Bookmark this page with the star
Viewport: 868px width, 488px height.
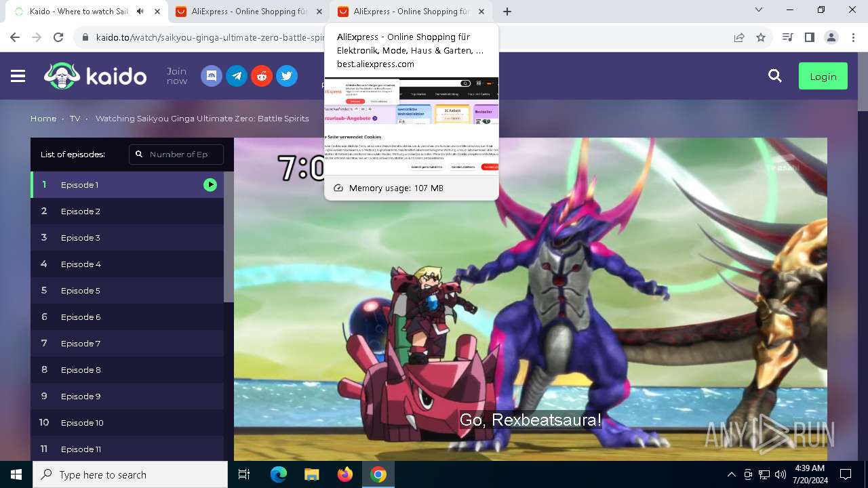pyautogui.click(x=761, y=37)
